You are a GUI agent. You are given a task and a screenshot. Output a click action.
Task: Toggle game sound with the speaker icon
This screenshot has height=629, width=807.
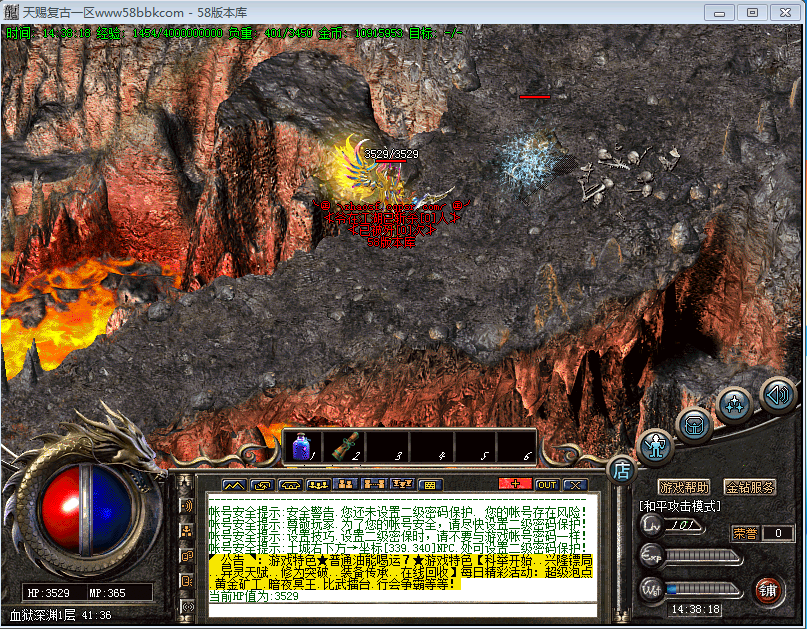[x=778, y=394]
